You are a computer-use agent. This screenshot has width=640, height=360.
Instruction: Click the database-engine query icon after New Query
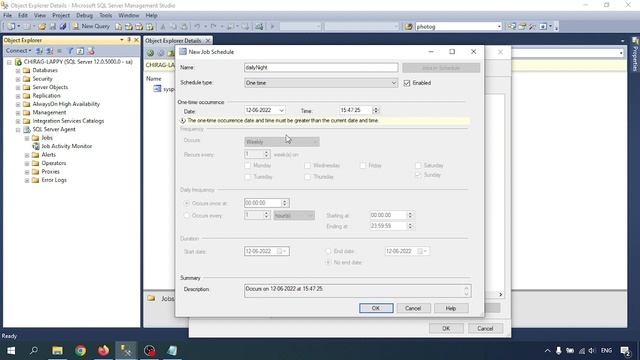(x=118, y=27)
